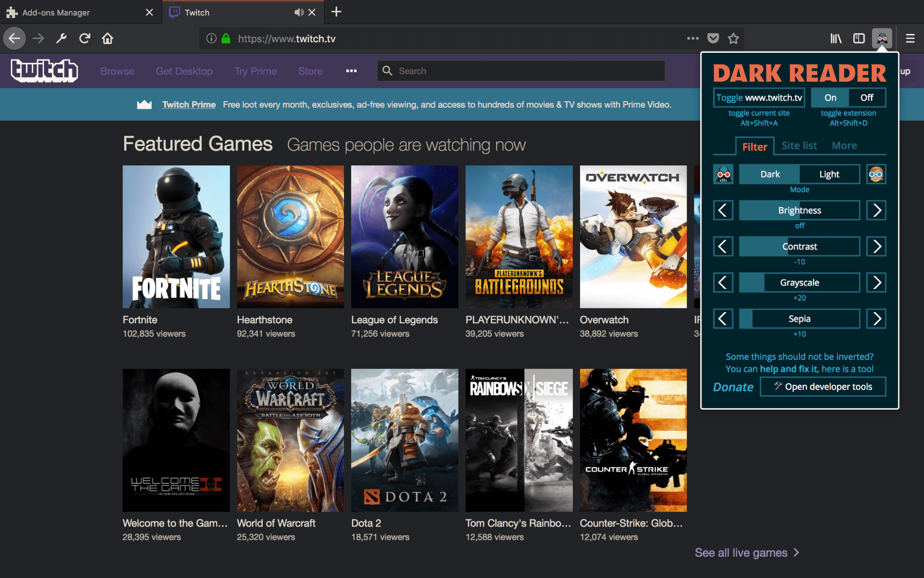Click the Dark Reader extension icon

(x=882, y=38)
